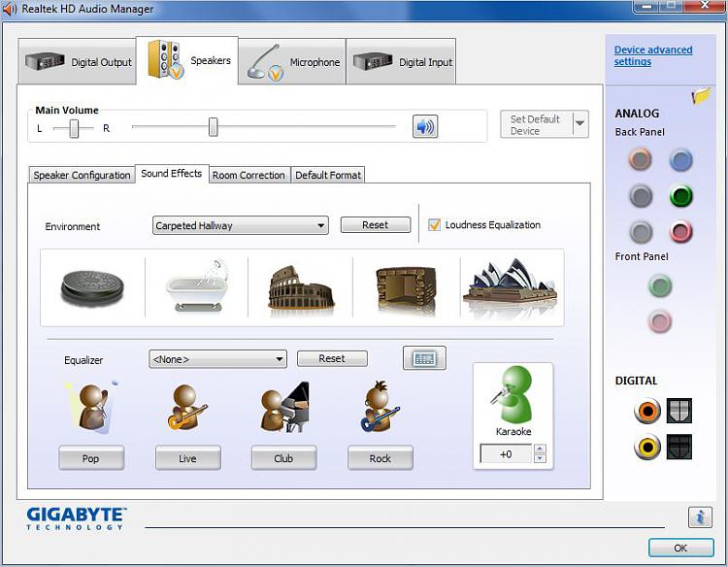The width and height of the screenshot is (728, 567).
Task: Open the Equalizer preset dropdown
Action: 217,359
